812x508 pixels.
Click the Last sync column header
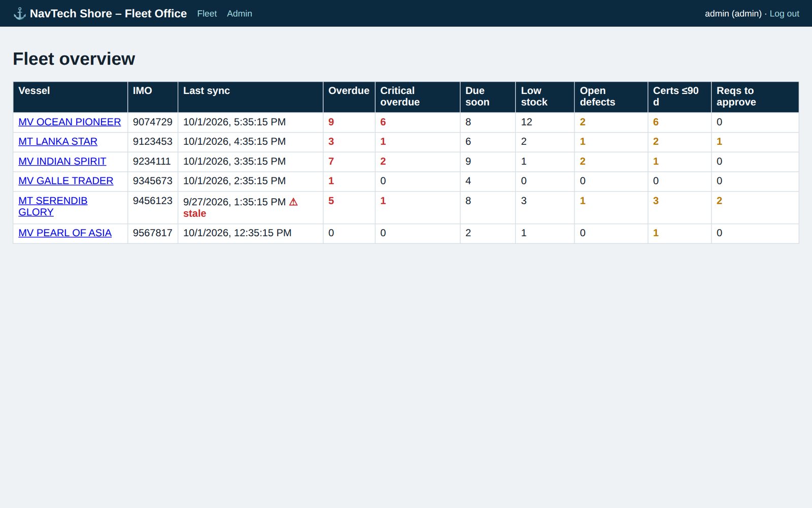pos(251,97)
